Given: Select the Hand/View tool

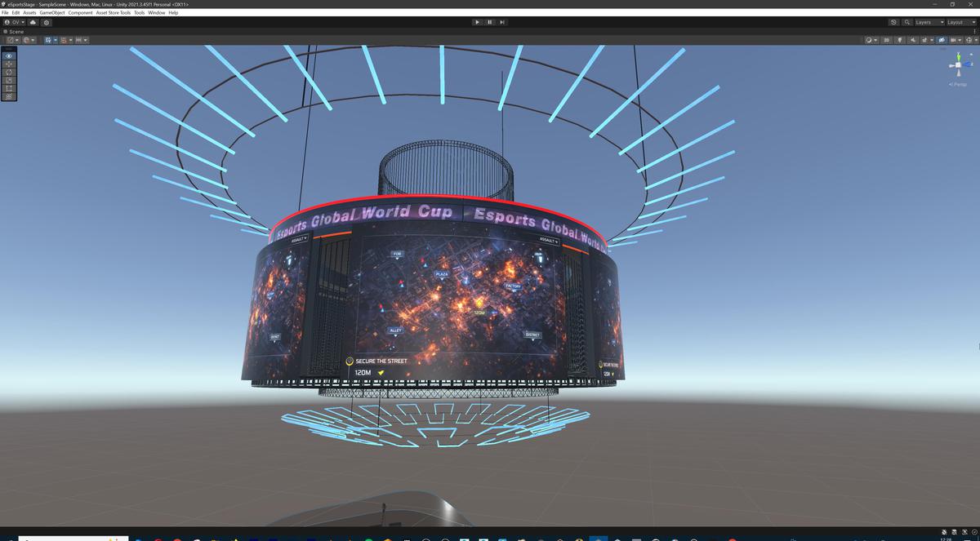Looking at the screenshot, I should [8, 55].
